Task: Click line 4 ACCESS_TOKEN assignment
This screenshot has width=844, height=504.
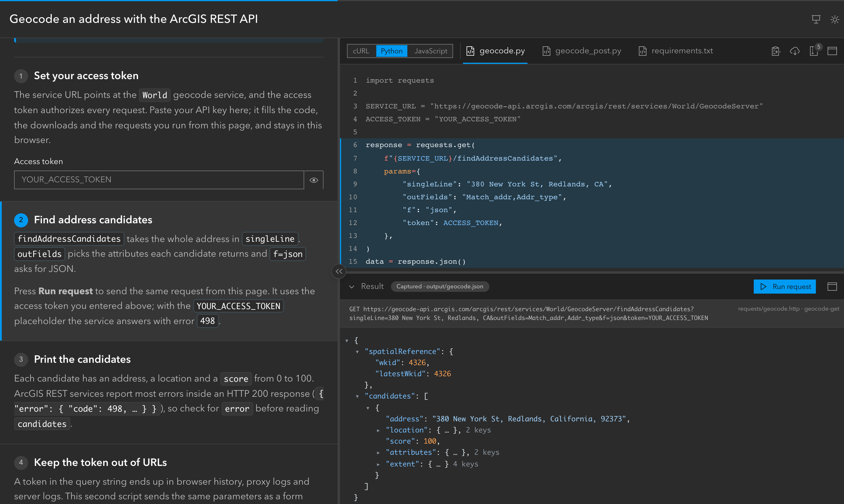Action: click(443, 119)
